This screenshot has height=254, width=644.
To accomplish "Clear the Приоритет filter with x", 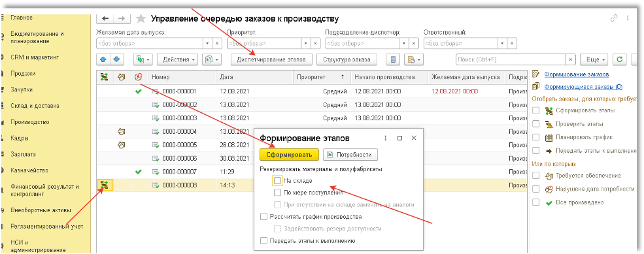I will (x=315, y=43).
